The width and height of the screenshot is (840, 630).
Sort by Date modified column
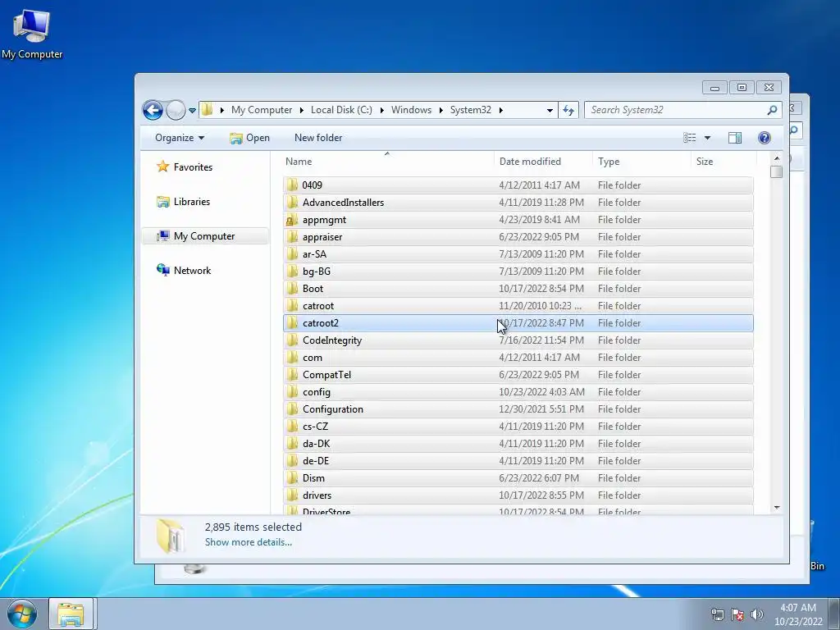(x=530, y=162)
